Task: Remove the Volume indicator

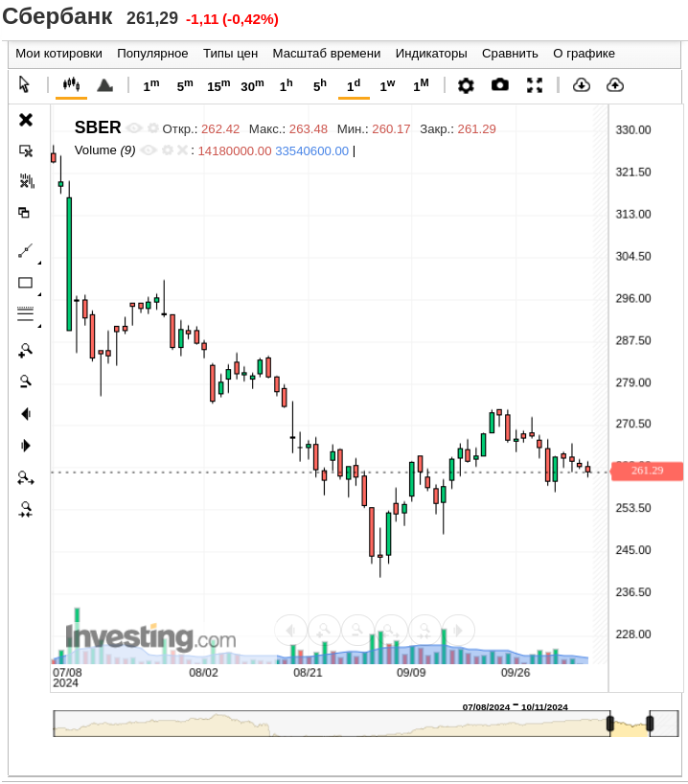Action: (x=182, y=150)
